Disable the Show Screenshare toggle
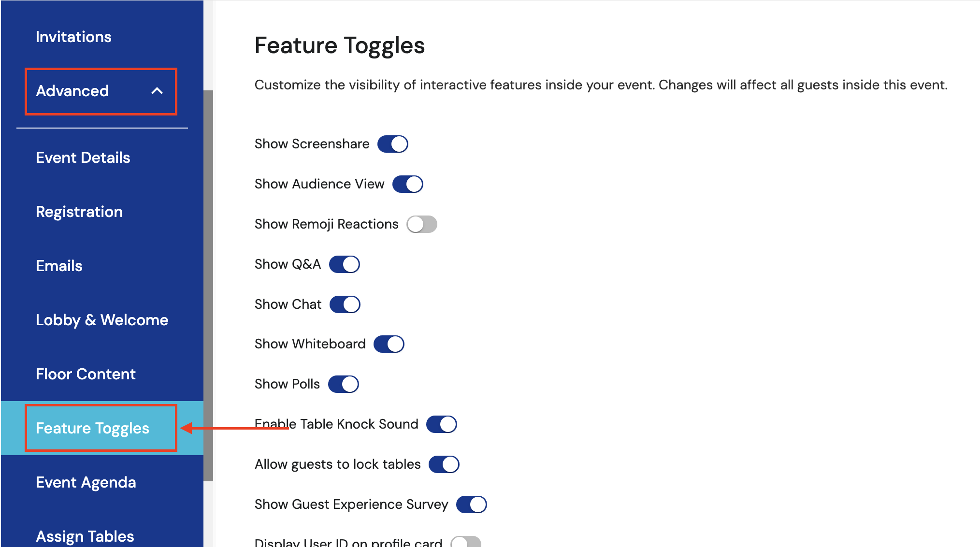 pyautogui.click(x=392, y=144)
